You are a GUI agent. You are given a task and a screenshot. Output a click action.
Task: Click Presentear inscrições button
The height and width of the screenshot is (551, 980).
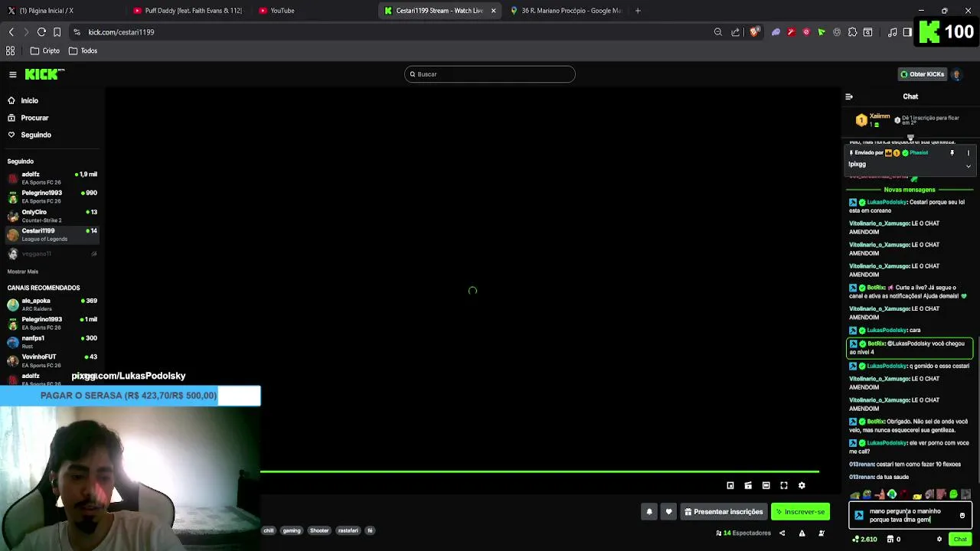click(x=724, y=512)
